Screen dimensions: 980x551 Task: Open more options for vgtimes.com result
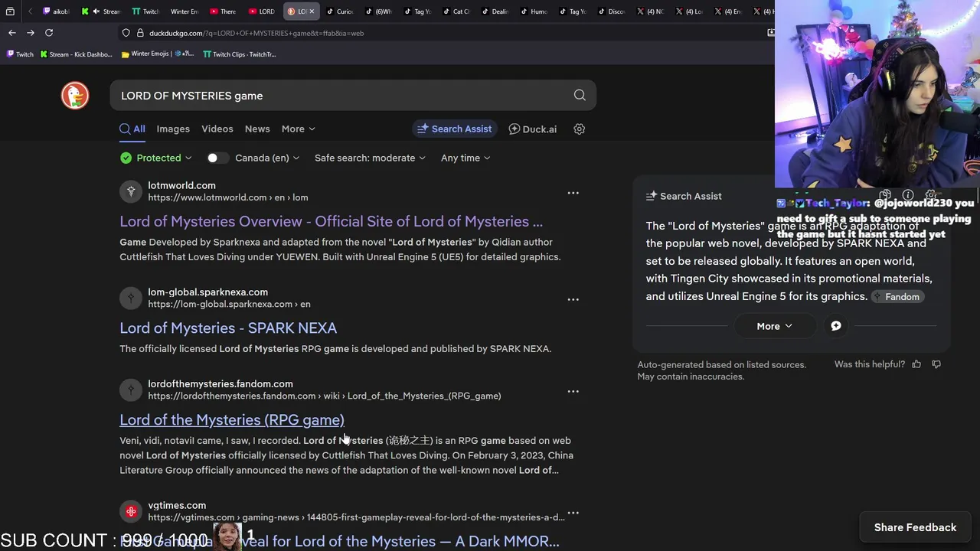click(573, 513)
